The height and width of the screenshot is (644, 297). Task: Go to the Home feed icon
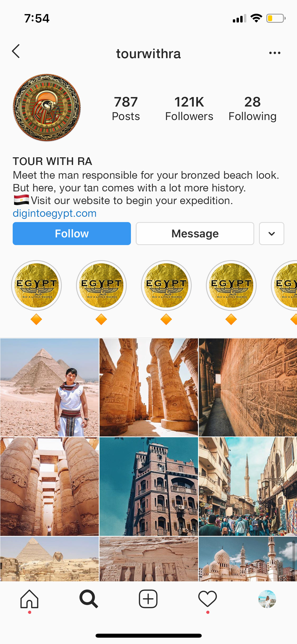(29, 599)
